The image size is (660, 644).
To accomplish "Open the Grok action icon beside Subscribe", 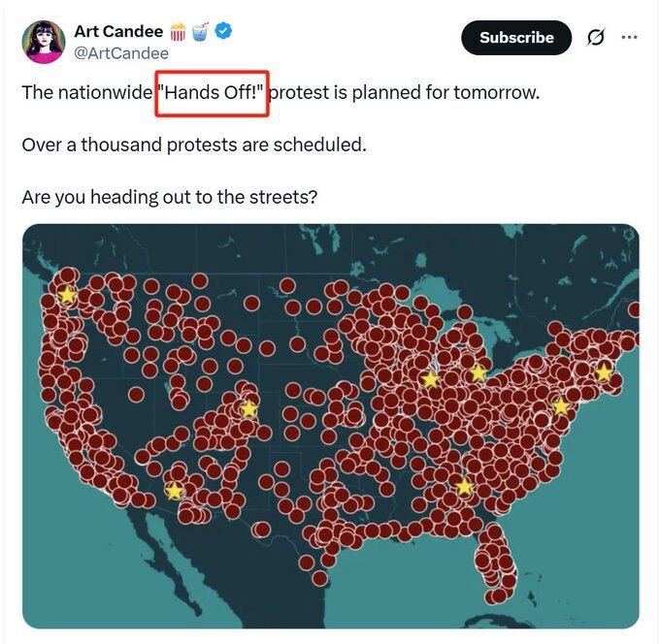I will (596, 38).
